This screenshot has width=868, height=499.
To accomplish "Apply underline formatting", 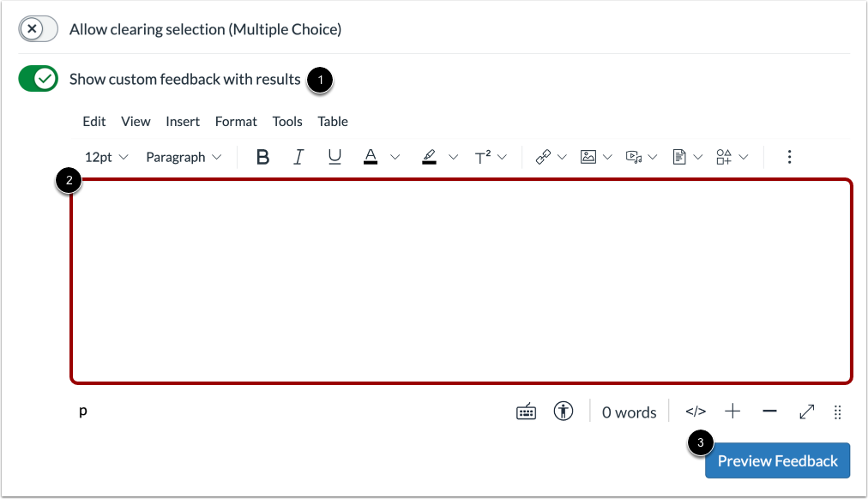I will coord(335,156).
